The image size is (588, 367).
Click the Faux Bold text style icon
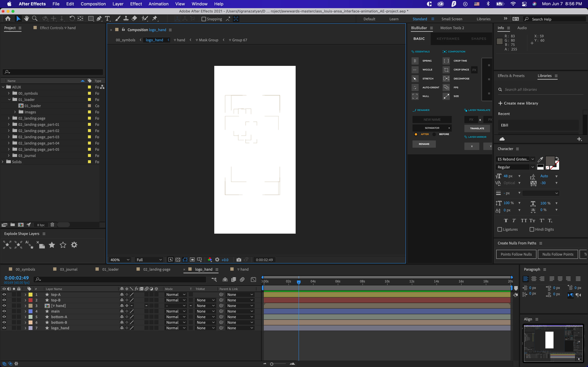tap(506, 221)
